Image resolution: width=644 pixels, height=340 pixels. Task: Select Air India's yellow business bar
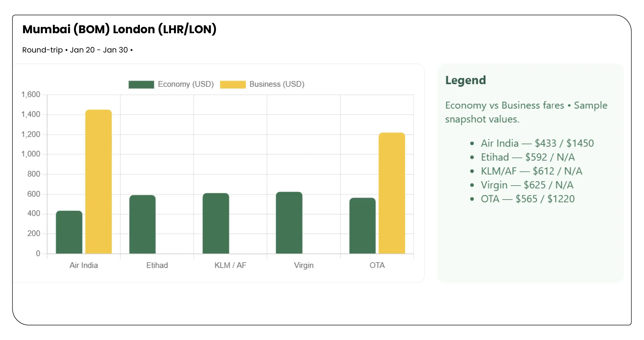tap(99, 180)
